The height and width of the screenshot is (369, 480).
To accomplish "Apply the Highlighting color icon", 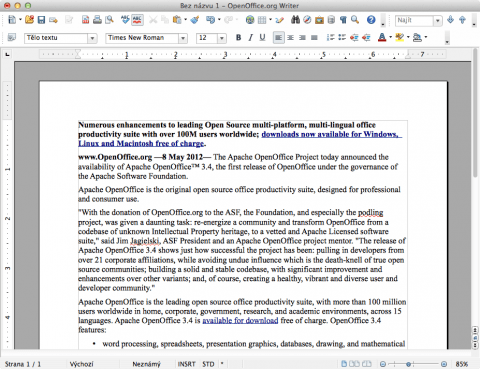I will [x=399, y=38].
